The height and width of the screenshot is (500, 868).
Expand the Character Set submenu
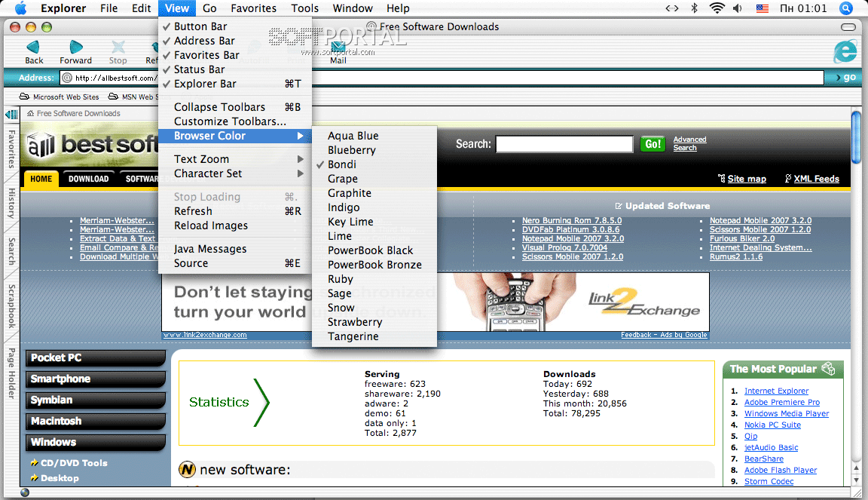coord(235,173)
